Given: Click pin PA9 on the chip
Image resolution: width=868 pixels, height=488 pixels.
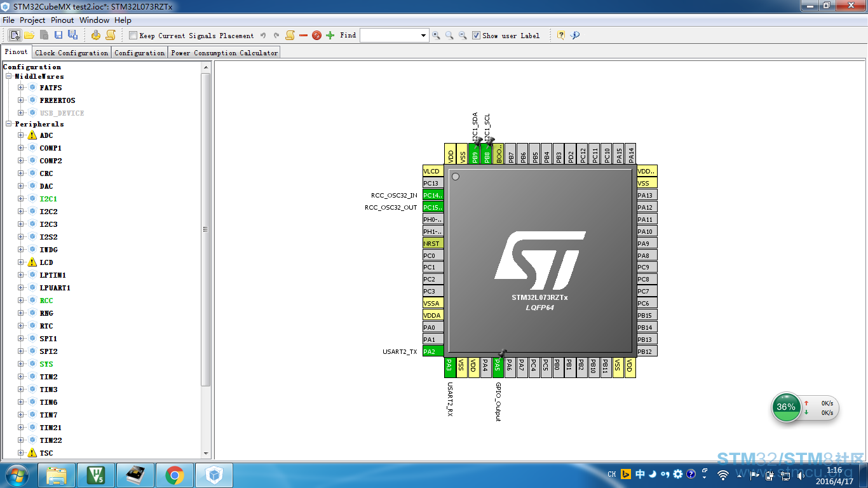Looking at the screenshot, I should (648, 243).
